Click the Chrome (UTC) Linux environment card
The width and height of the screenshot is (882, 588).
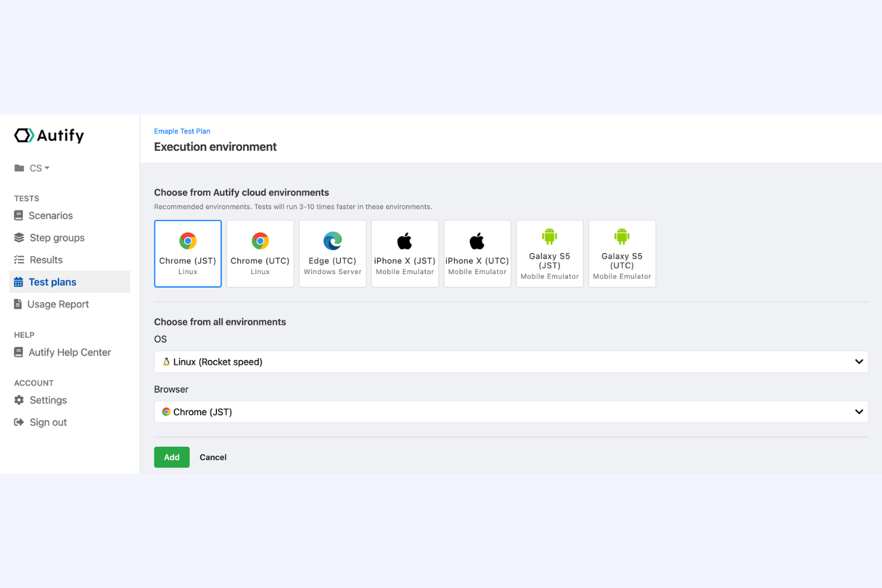(260, 253)
